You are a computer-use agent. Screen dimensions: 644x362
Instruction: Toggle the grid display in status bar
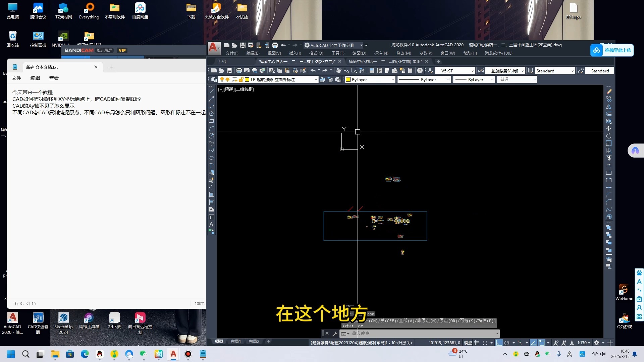click(x=477, y=343)
